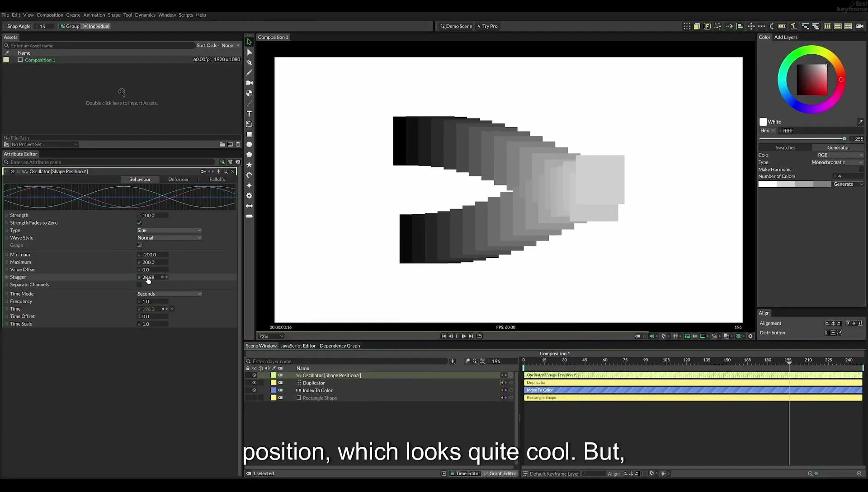Click the eyedropper icon beside White
The image size is (868, 492).
click(x=860, y=122)
